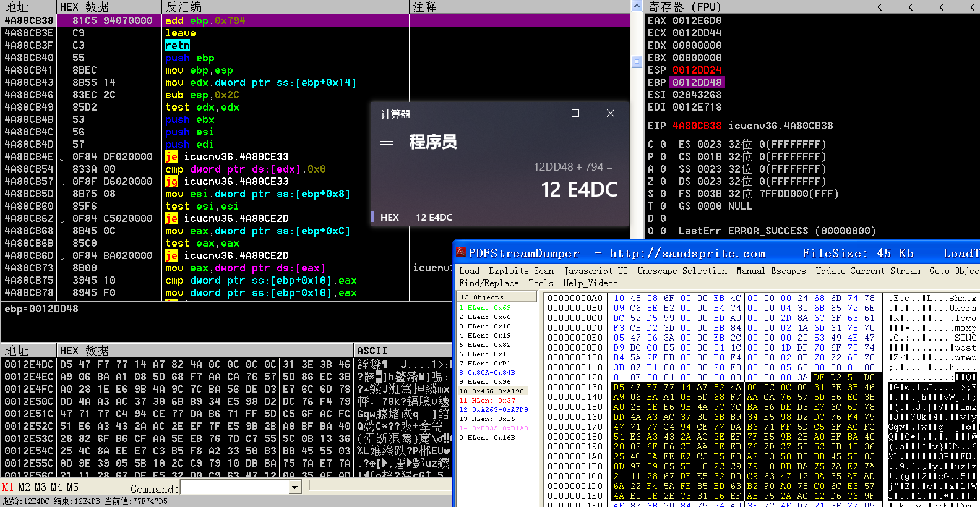Open the Find/Replace menu
The width and height of the screenshot is (980, 507).
click(489, 283)
